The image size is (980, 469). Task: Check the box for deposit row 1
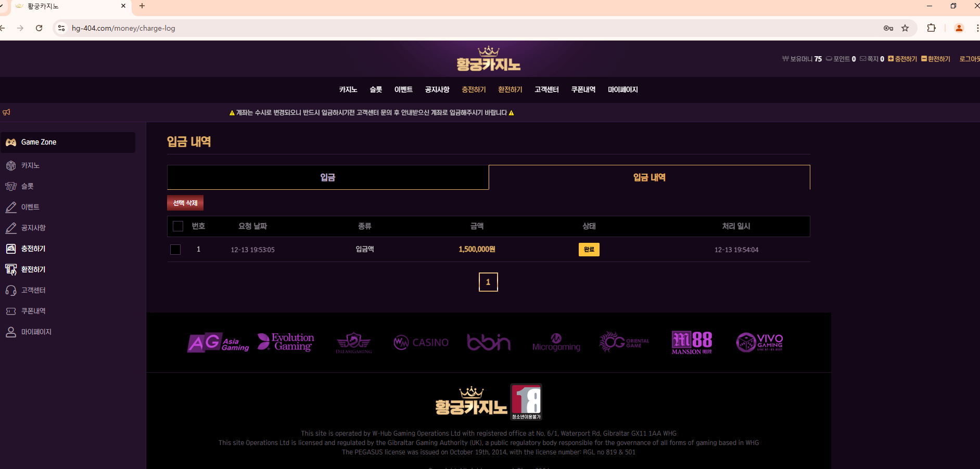(x=175, y=250)
